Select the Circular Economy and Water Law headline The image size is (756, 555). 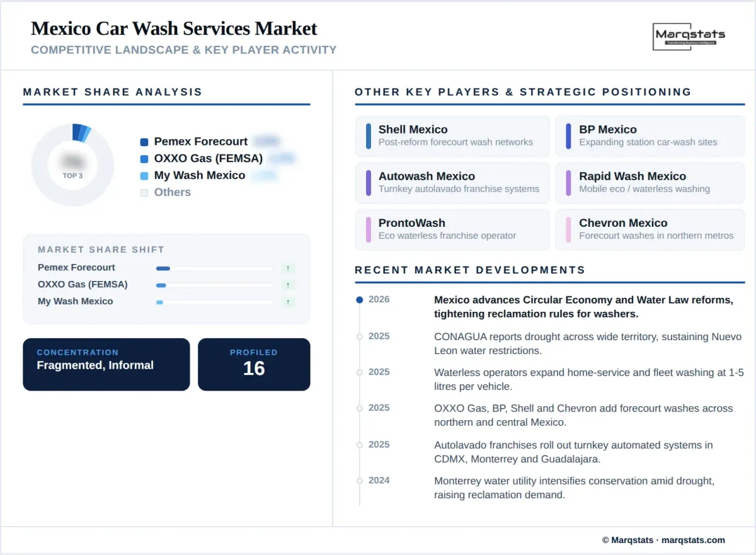584,307
